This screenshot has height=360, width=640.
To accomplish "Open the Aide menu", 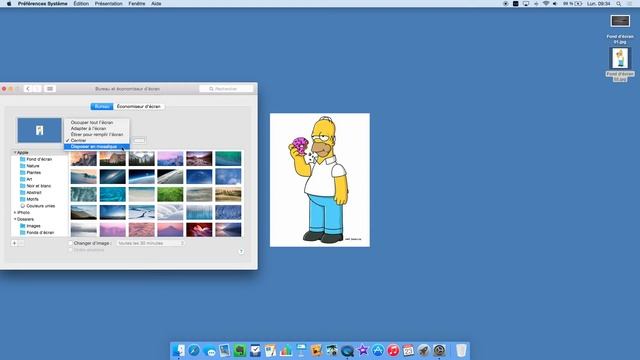I will 156,3.
